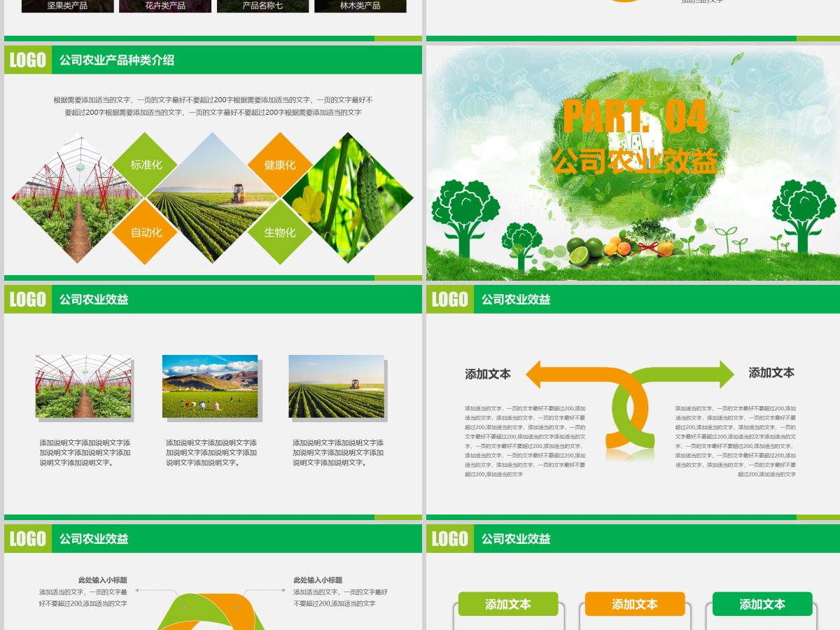Select the right-aligned paragraph below the green arrow

coord(736,441)
